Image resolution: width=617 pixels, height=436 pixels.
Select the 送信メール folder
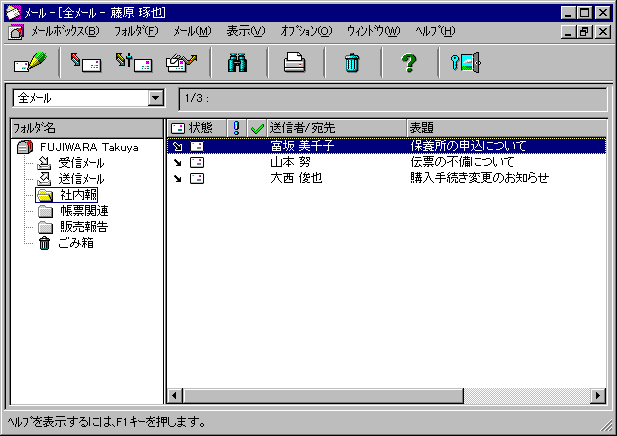tap(81, 179)
